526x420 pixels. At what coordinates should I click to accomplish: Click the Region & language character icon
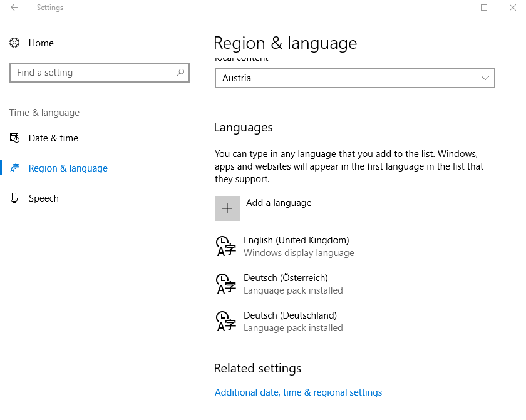coord(15,168)
